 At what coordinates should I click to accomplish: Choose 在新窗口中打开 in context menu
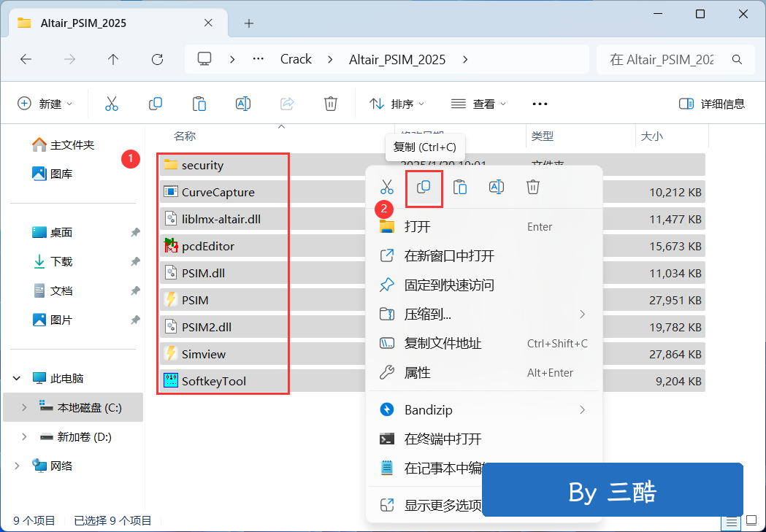point(483,255)
